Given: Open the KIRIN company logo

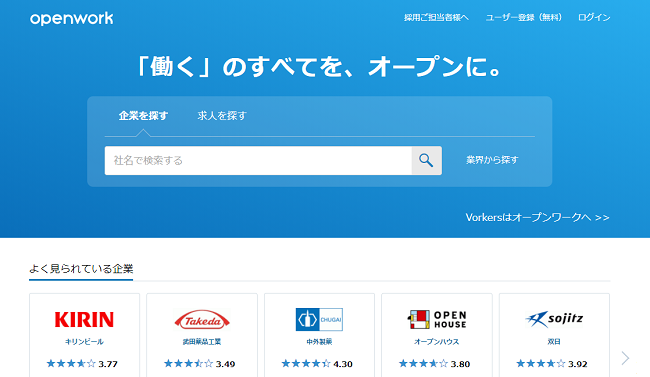Looking at the screenshot, I should tap(84, 320).
